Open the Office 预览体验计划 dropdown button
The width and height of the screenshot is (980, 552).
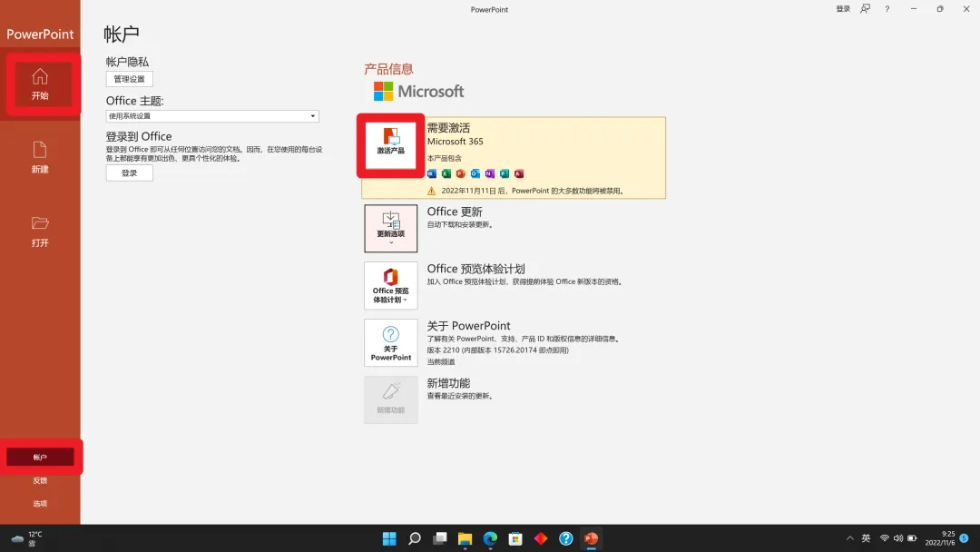tap(390, 286)
